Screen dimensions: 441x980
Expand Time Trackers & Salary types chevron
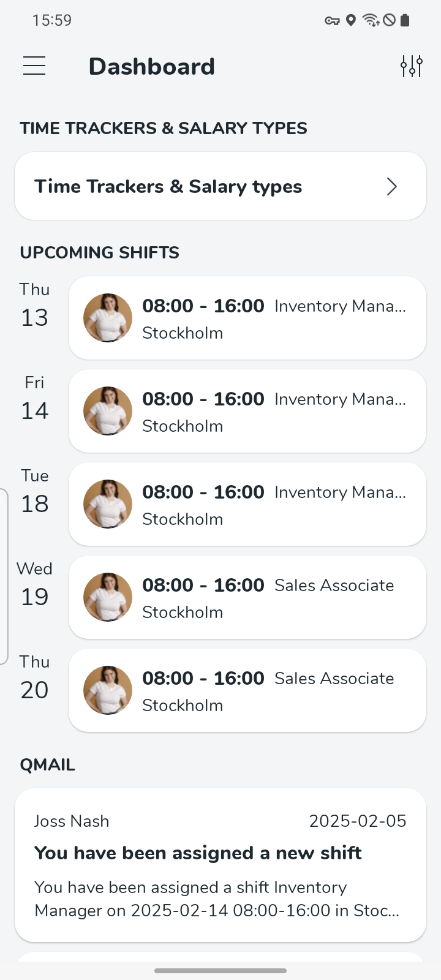[x=392, y=186]
